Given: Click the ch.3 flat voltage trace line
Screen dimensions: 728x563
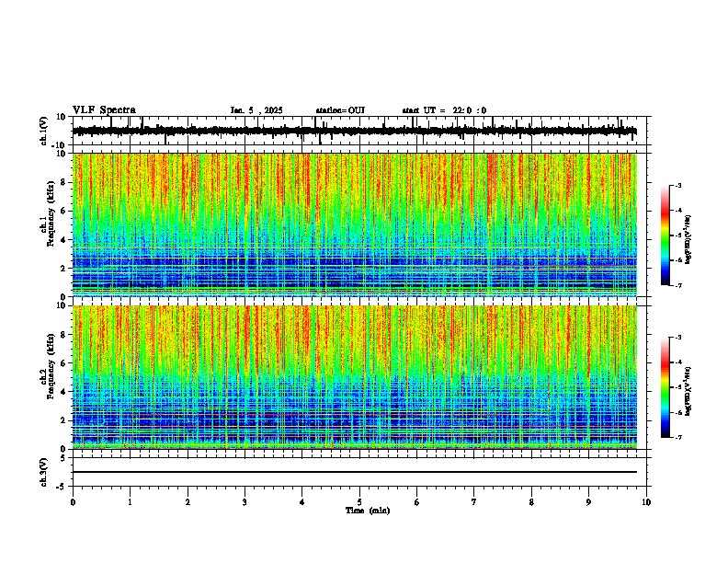Looking at the screenshot, I should (x=354, y=472).
